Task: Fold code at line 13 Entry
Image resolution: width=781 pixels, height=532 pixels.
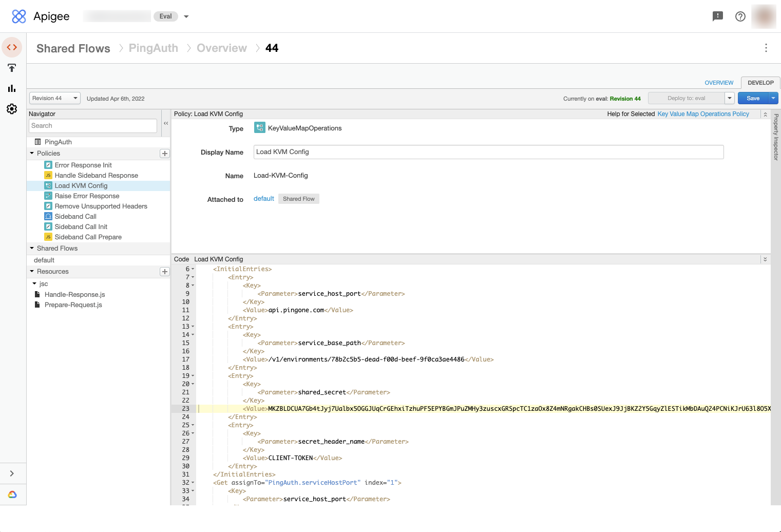Action: pyautogui.click(x=193, y=327)
